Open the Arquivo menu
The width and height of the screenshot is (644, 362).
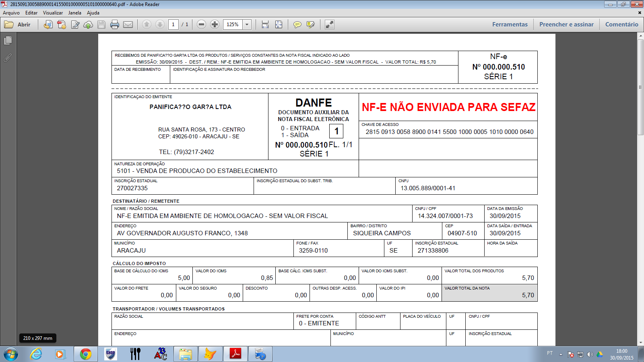(x=11, y=13)
